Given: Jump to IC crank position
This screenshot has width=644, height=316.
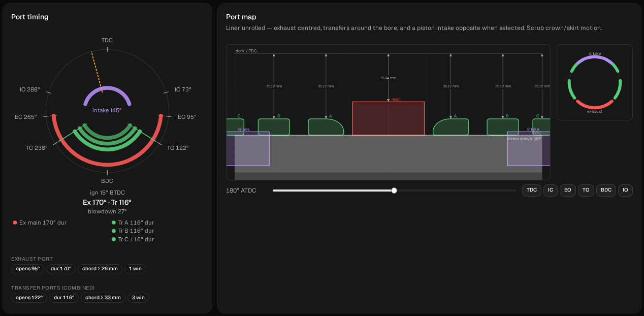Looking at the screenshot, I should 551,190.
